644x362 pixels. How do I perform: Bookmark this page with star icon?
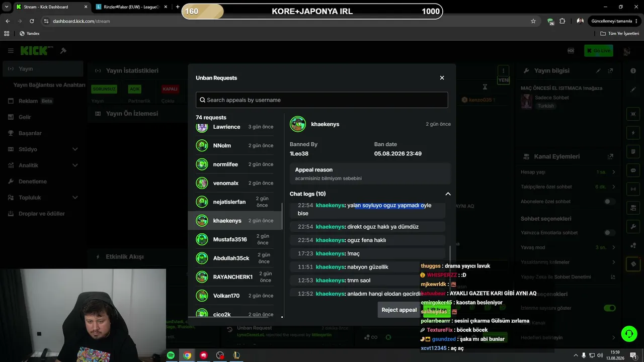click(533, 21)
